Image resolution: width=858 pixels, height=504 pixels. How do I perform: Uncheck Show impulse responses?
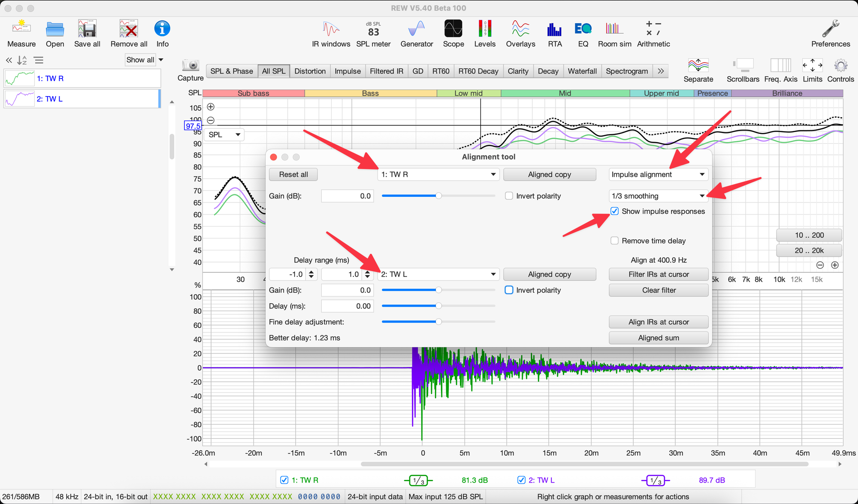615,211
